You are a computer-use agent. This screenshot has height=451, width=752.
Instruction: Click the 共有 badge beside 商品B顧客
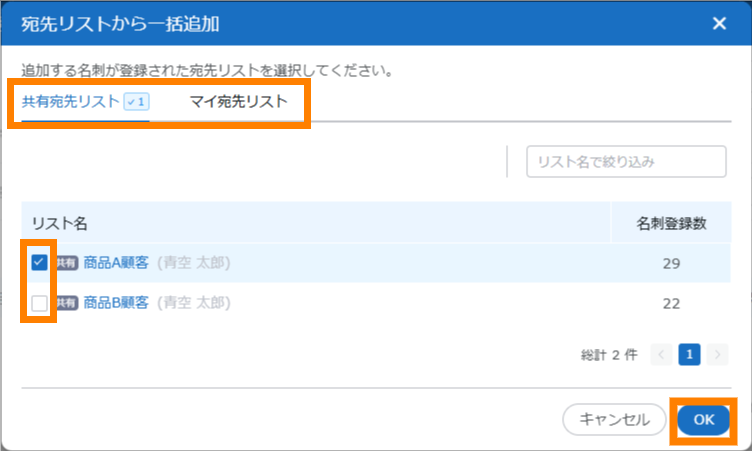point(67,303)
